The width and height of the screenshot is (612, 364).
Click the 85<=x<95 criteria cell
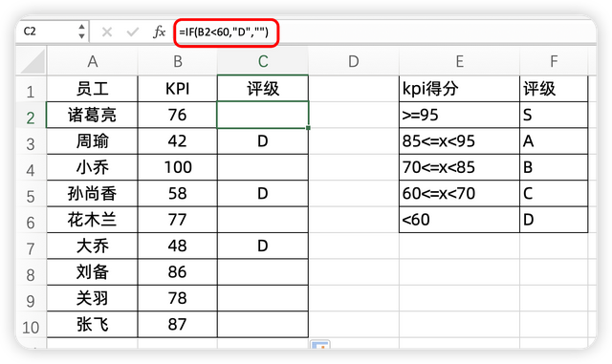click(x=459, y=141)
